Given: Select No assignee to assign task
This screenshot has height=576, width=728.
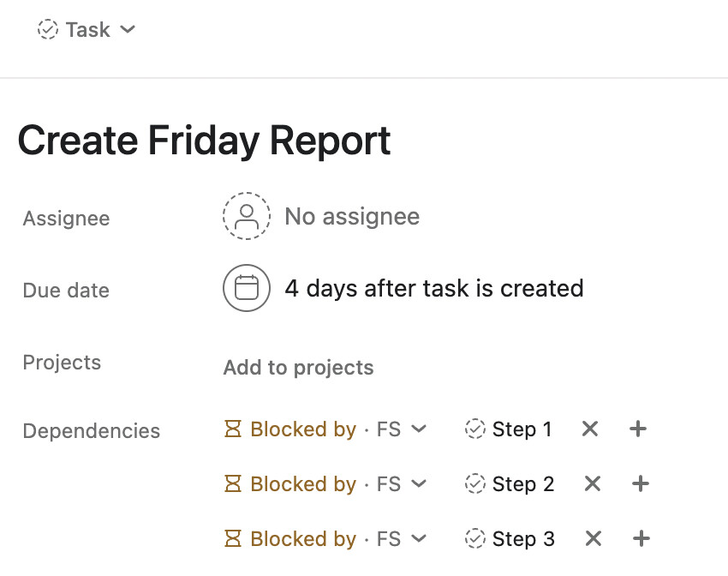Looking at the screenshot, I should (x=351, y=217).
